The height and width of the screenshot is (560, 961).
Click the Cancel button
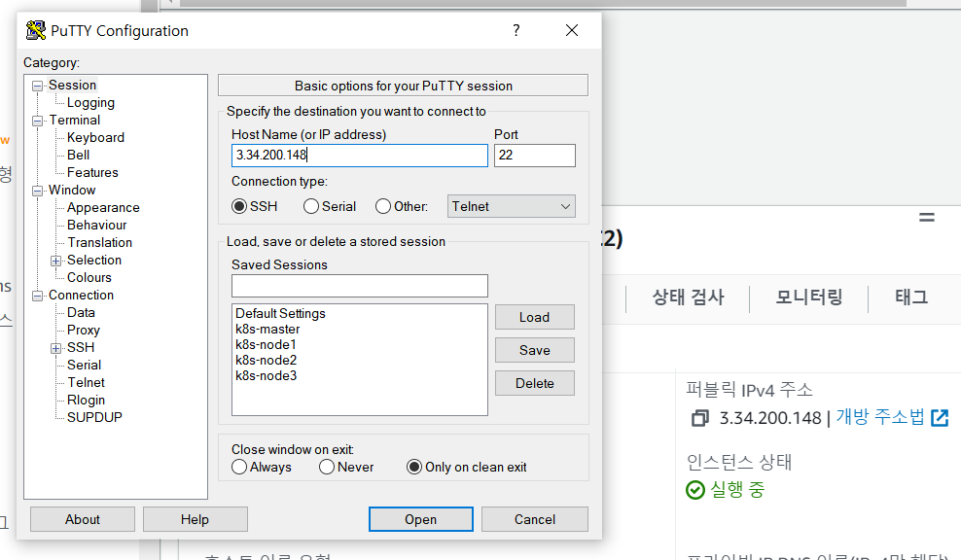[534, 519]
